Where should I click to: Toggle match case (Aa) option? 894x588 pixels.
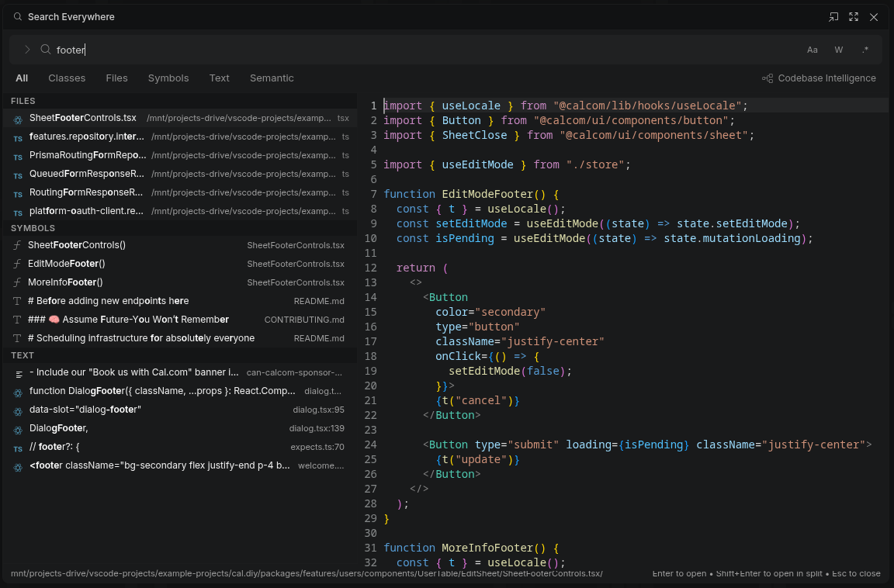813,50
